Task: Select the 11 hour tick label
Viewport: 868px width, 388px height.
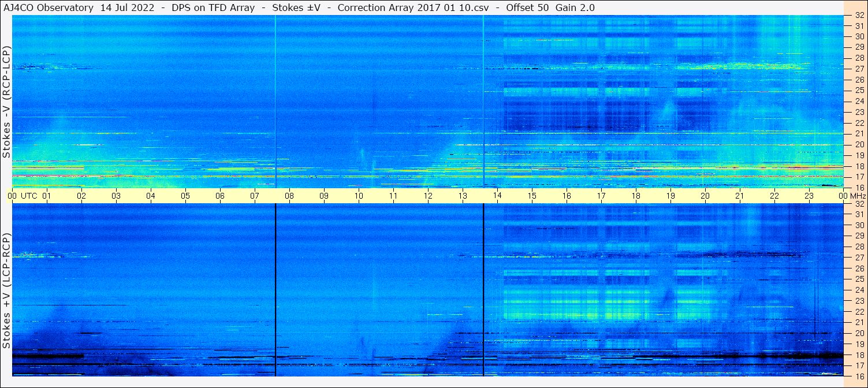Action: tap(393, 196)
